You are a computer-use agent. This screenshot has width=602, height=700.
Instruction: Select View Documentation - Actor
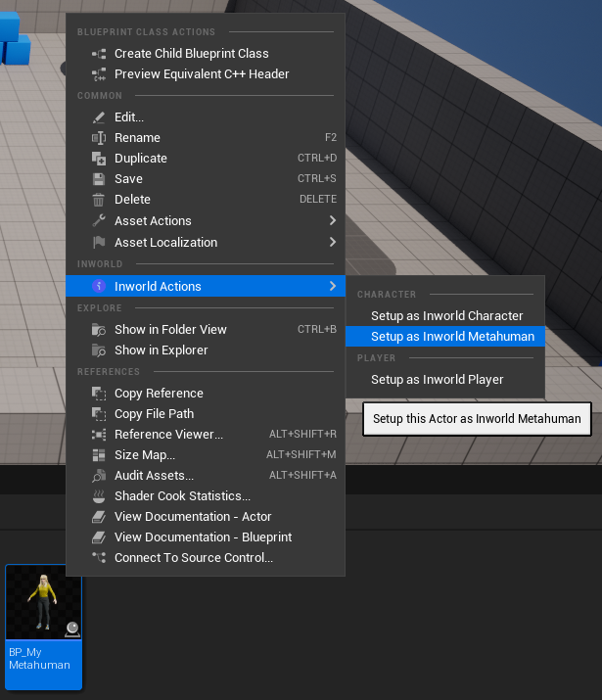[x=206, y=516]
